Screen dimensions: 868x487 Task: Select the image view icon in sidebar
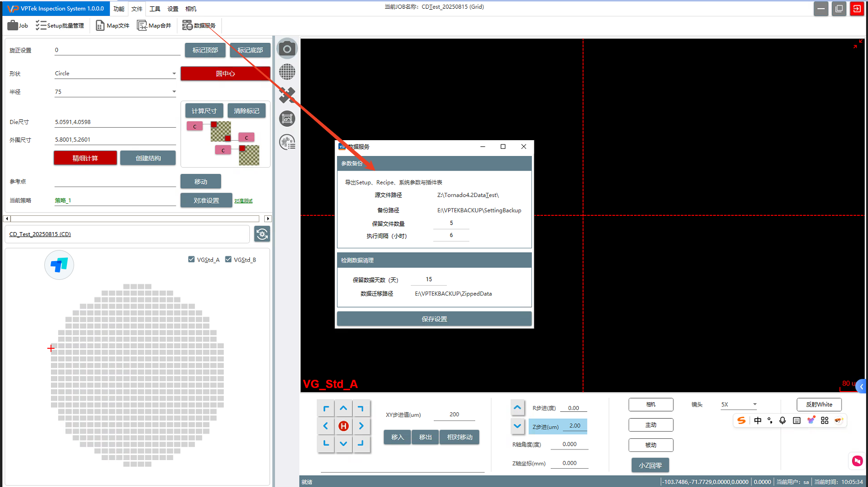(x=287, y=118)
